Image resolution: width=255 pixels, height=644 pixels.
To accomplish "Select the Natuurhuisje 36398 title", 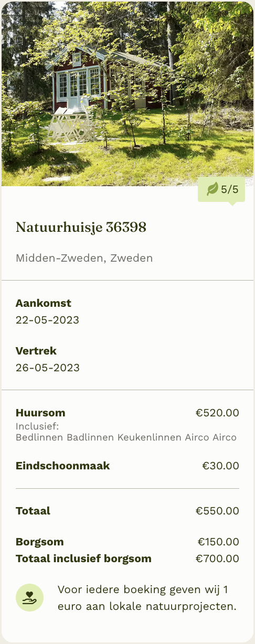I will click(x=81, y=227).
